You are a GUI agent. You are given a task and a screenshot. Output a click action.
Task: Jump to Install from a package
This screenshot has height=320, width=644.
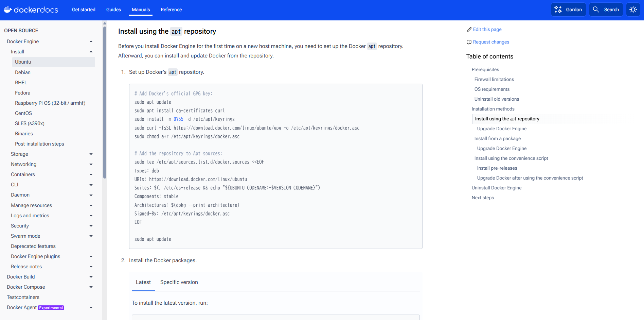(x=498, y=138)
